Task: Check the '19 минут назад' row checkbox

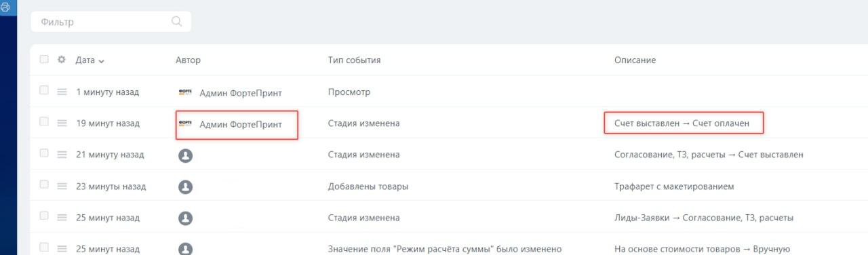Action: 44,121
